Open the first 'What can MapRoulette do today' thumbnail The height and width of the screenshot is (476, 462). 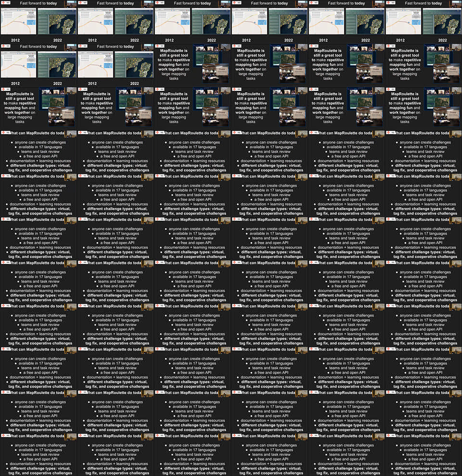point(38,151)
